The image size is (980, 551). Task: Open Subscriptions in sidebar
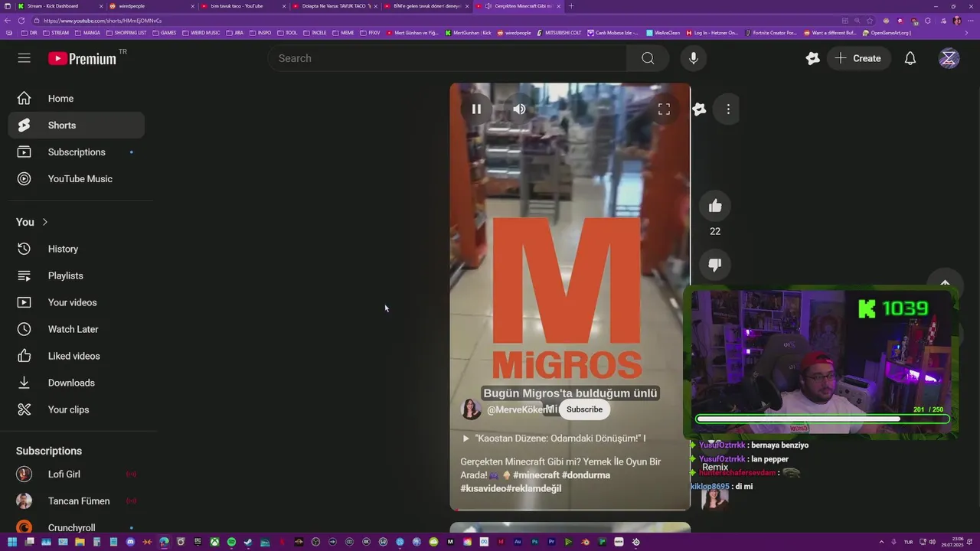[77, 152]
